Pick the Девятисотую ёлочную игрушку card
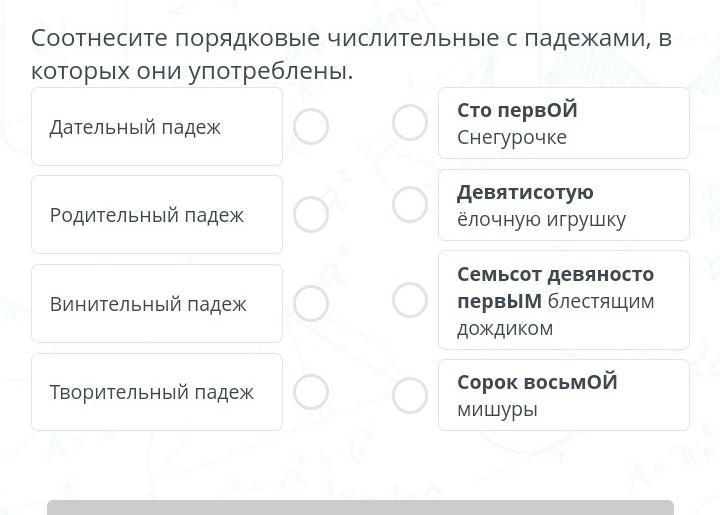 [563, 205]
